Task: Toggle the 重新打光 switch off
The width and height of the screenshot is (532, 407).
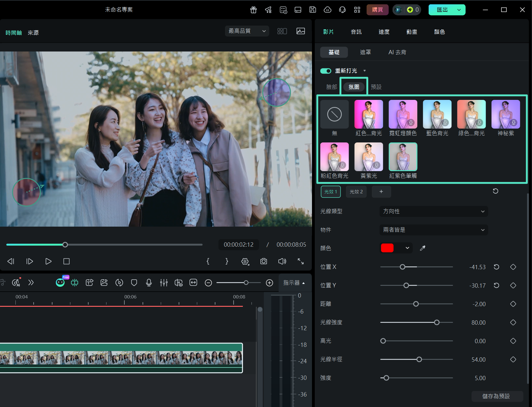Action: pyautogui.click(x=326, y=71)
